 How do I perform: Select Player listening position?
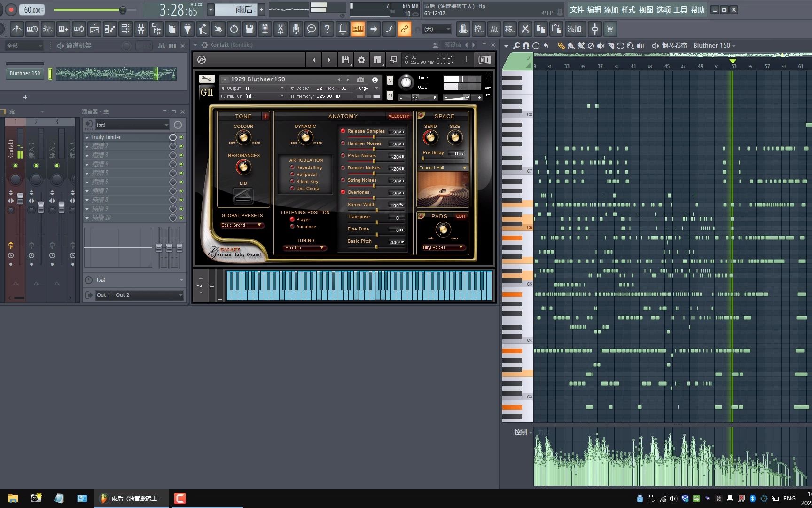point(292,220)
